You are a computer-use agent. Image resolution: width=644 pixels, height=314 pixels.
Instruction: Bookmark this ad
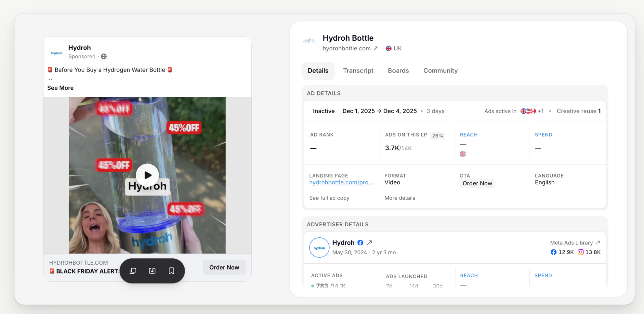click(172, 271)
